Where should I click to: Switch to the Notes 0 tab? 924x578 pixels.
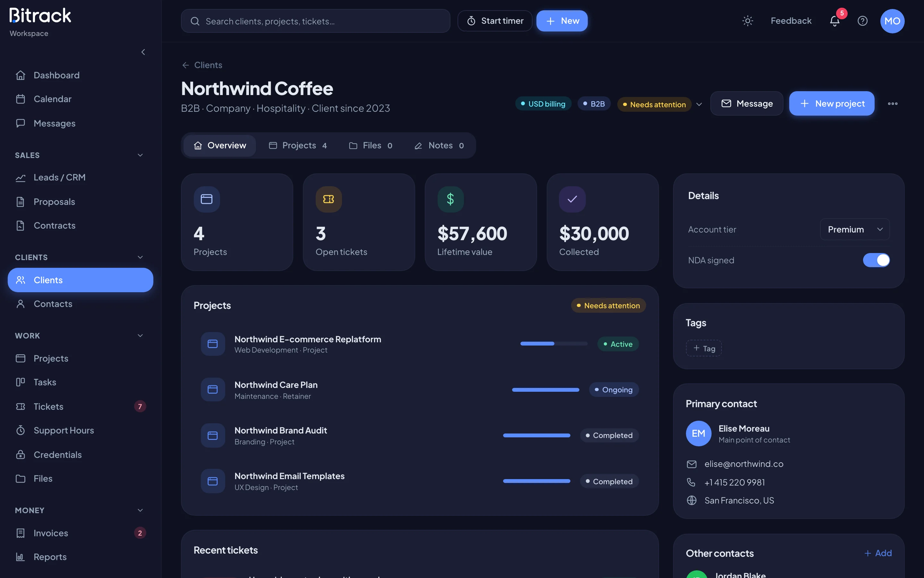(439, 146)
